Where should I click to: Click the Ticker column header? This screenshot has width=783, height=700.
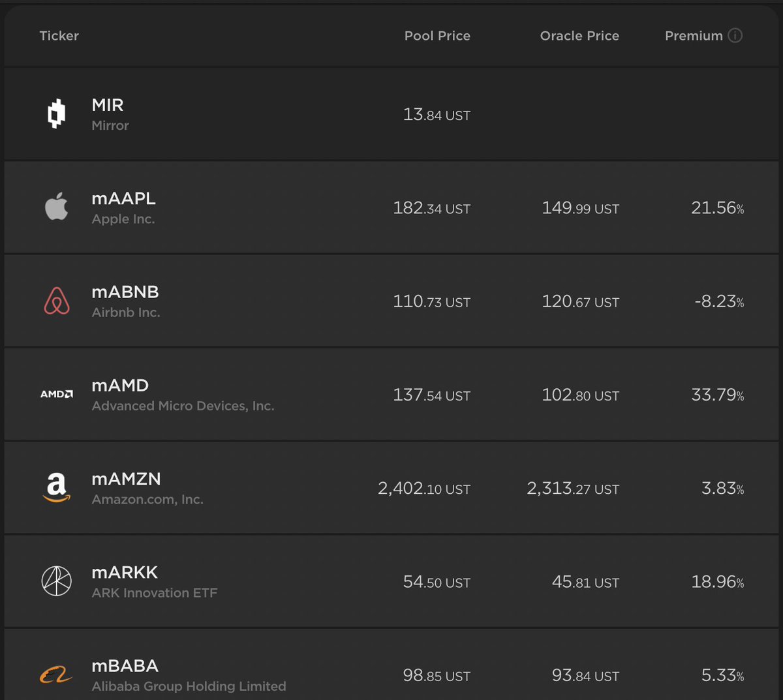(x=59, y=36)
